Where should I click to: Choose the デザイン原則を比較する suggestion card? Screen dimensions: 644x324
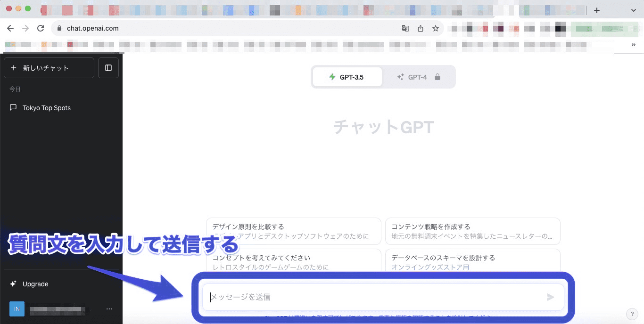tap(294, 231)
